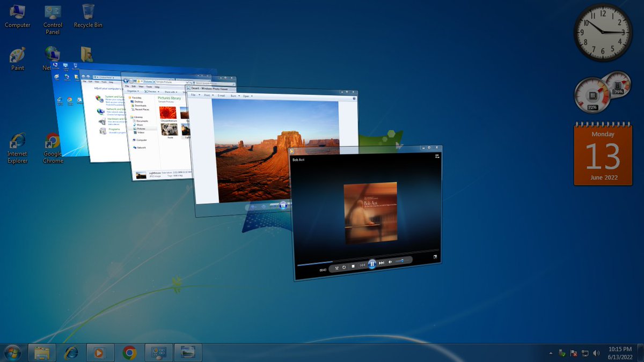Click the speaker icon in the system tray
Screen dimensions: 644x362
596,353
